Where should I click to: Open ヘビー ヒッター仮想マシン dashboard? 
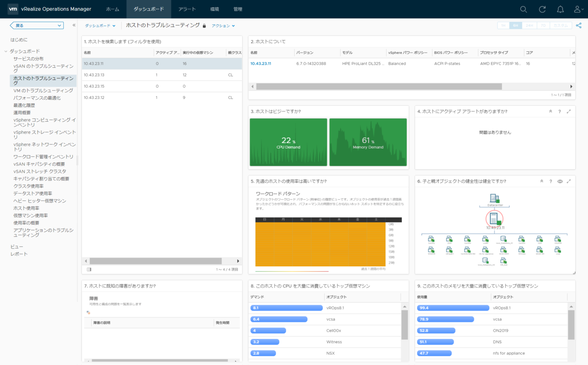(40, 201)
